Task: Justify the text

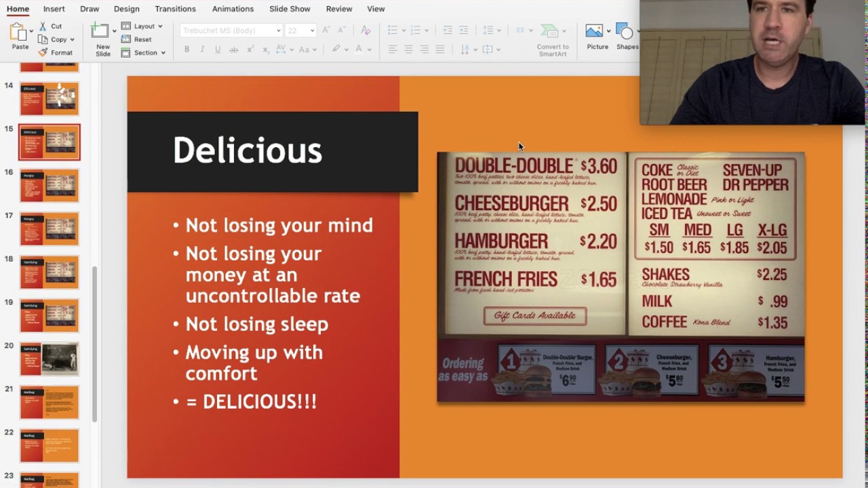Action: click(x=440, y=49)
